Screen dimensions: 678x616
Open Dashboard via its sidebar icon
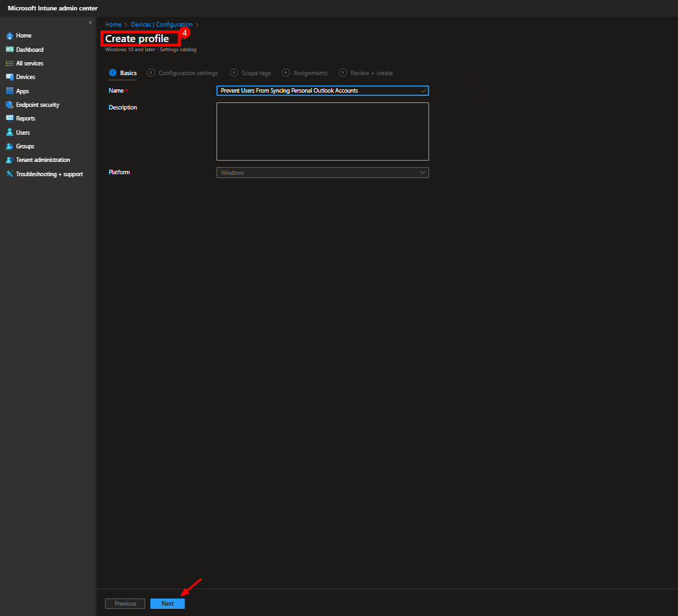coord(10,50)
